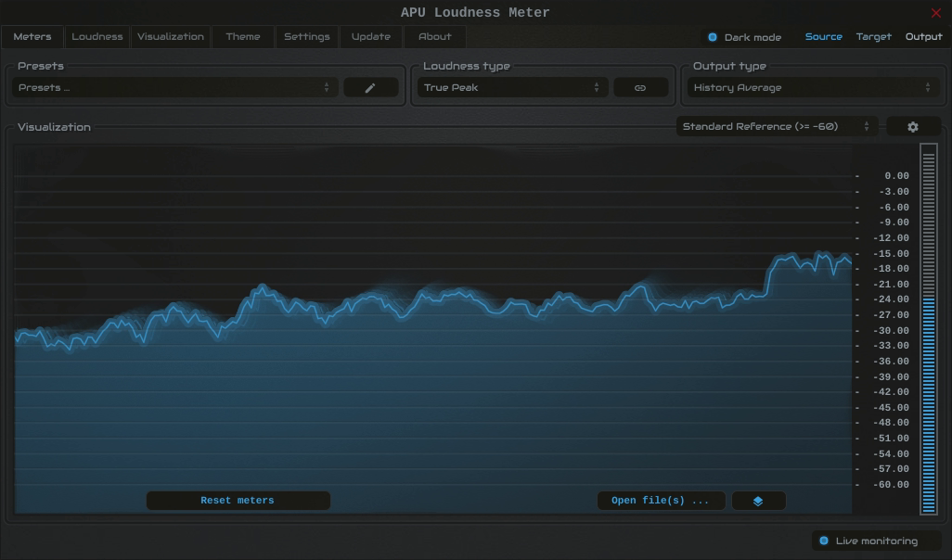952x560 pixels.
Task: Click the -18.00 scale label
Action: click(892, 269)
